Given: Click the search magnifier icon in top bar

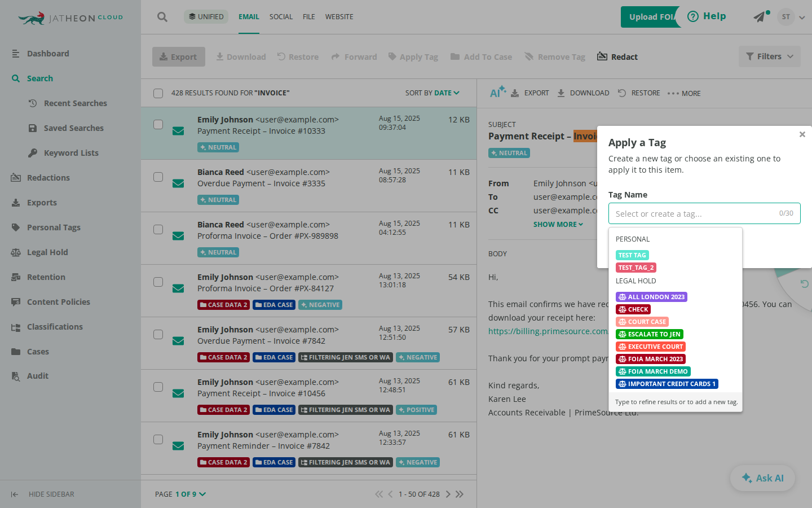Looking at the screenshot, I should click(x=162, y=17).
